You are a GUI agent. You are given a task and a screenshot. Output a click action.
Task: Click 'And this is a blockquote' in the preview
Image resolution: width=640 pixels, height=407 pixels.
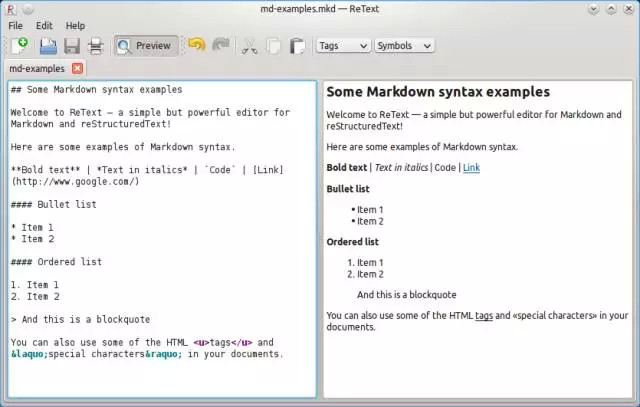(x=407, y=295)
